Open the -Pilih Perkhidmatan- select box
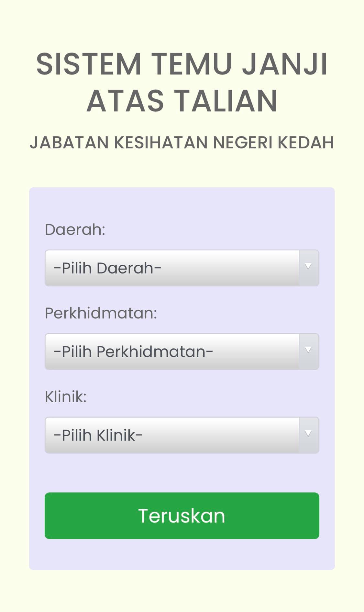The height and width of the screenshot is (612, 364). point(182,352)
